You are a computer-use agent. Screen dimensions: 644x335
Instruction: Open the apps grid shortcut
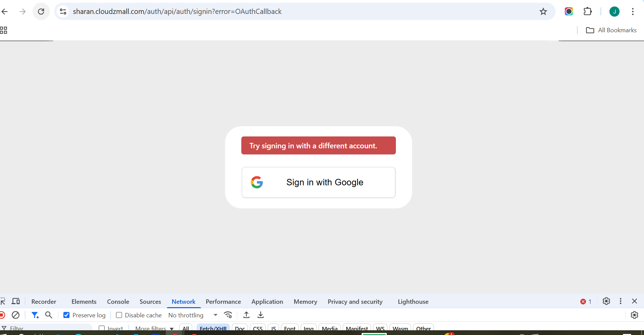(x=3, y=30)
